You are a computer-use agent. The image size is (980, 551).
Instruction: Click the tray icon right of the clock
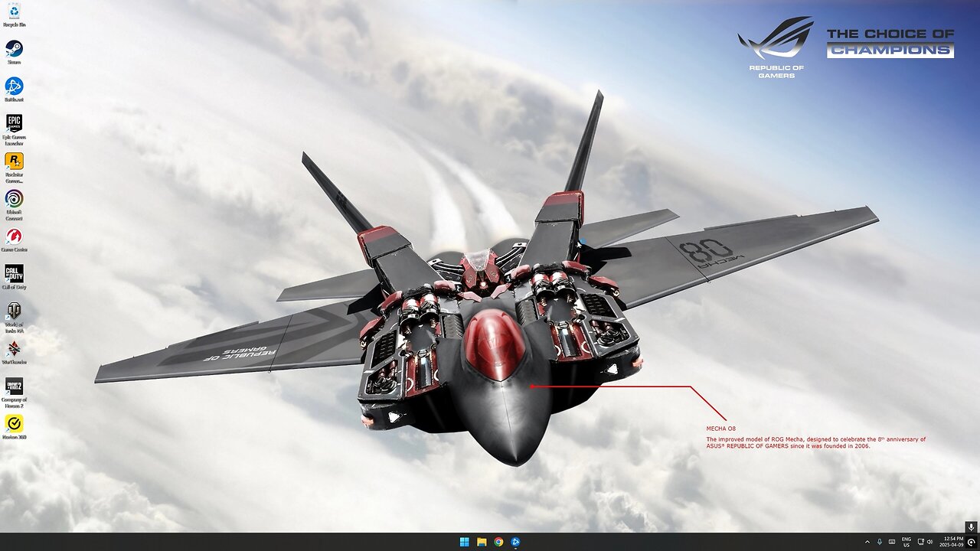point(972,543)
